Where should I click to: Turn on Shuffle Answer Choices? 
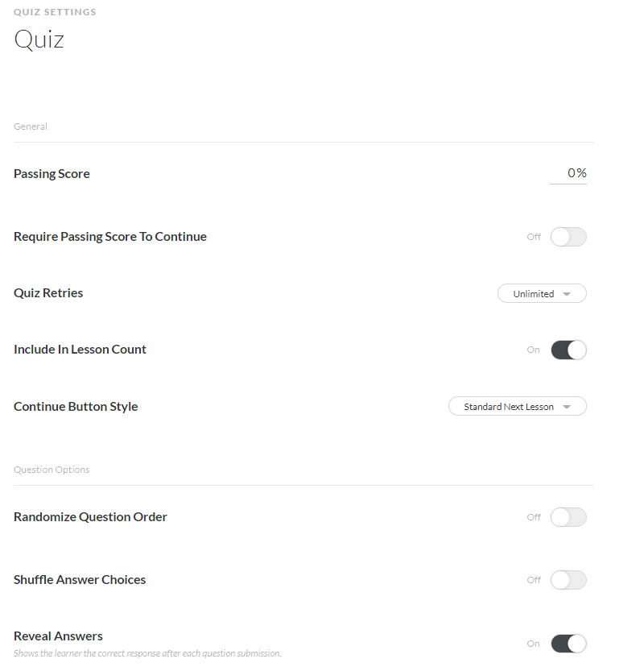pos(568,580)
